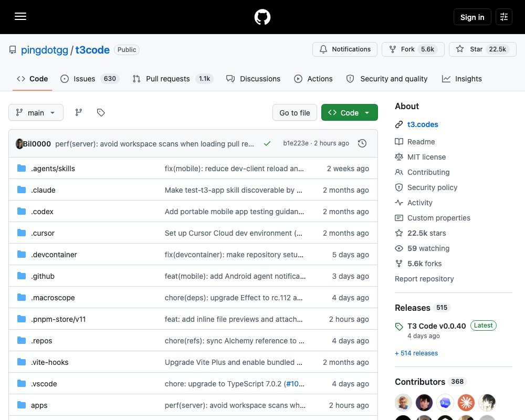Star the t3code repository
The width and height of the screenshot is (525, 420).
pos(482,49)
